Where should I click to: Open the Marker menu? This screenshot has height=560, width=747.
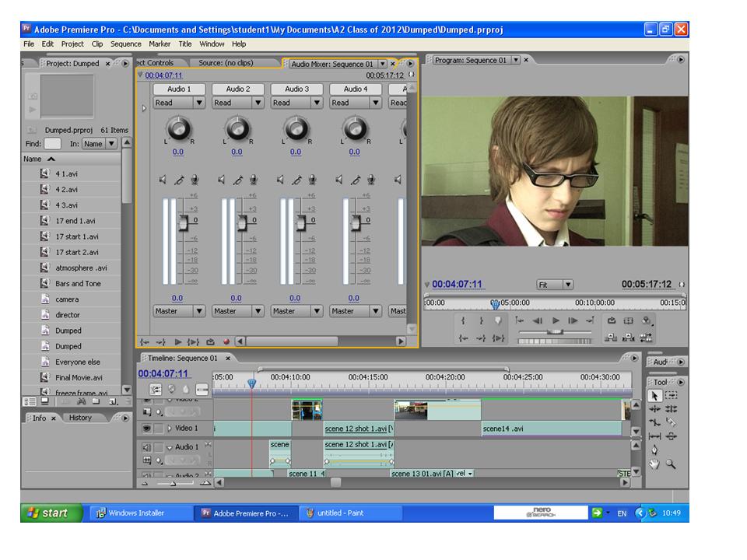(x=160, y=44)
